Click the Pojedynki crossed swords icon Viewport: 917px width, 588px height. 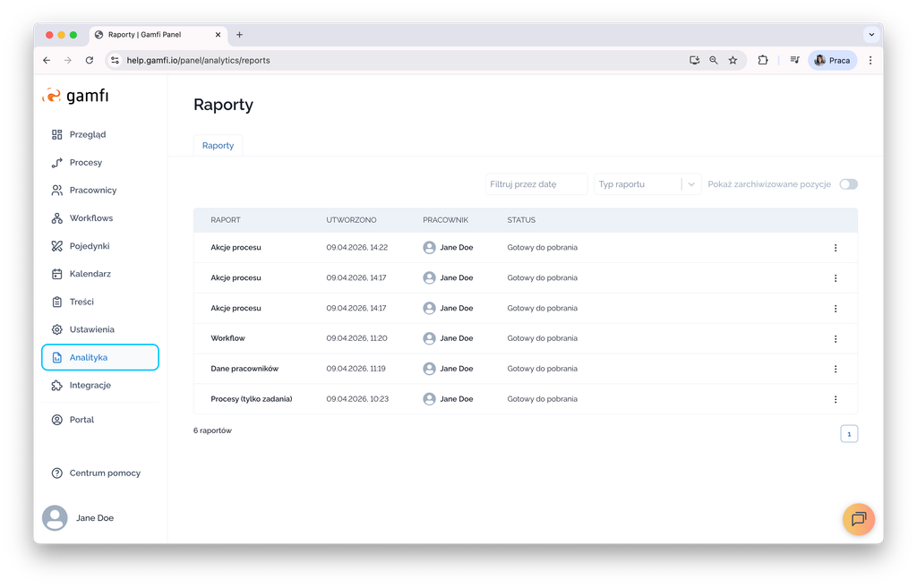coord(57,246)
